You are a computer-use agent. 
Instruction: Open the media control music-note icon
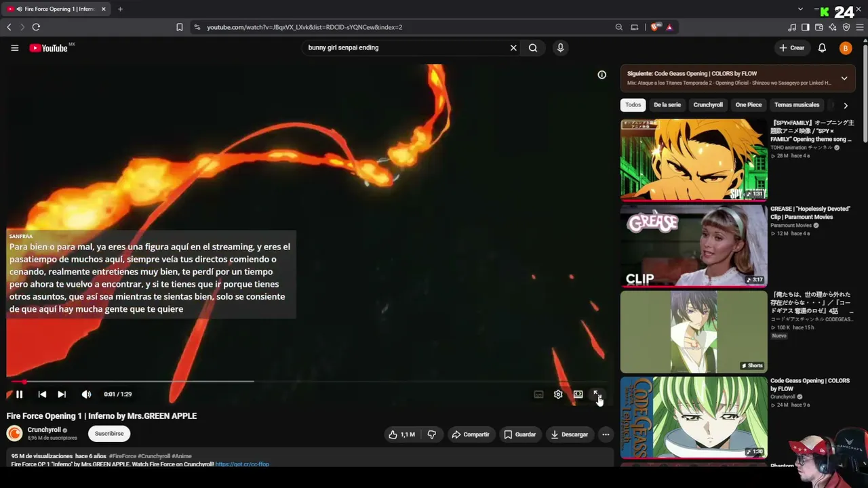(x=792, y=27)
